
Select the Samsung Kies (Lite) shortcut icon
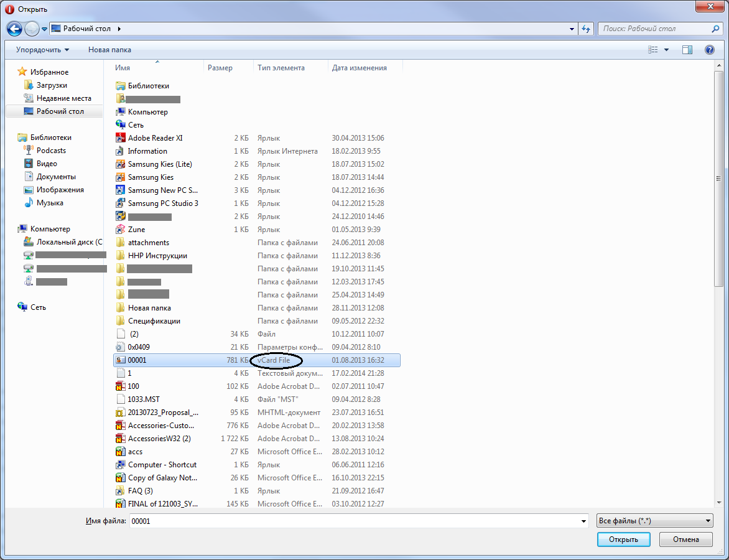[121, 164]
